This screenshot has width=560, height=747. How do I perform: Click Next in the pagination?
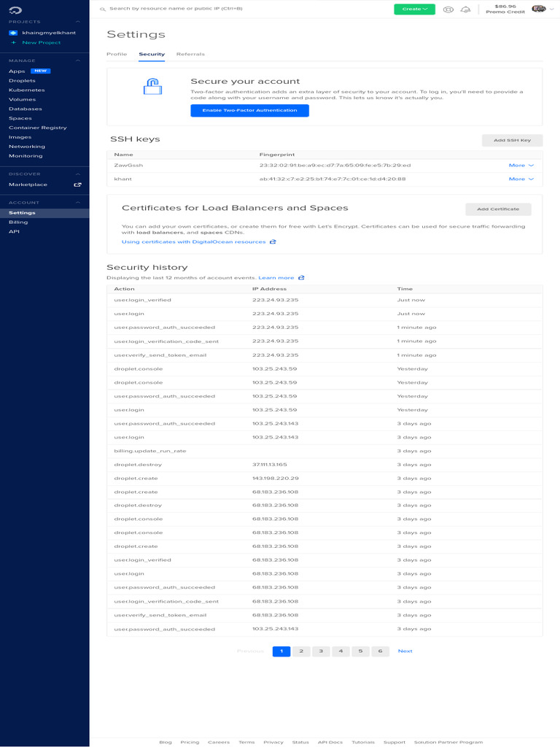pyautogui.click(x=405, y=651)
